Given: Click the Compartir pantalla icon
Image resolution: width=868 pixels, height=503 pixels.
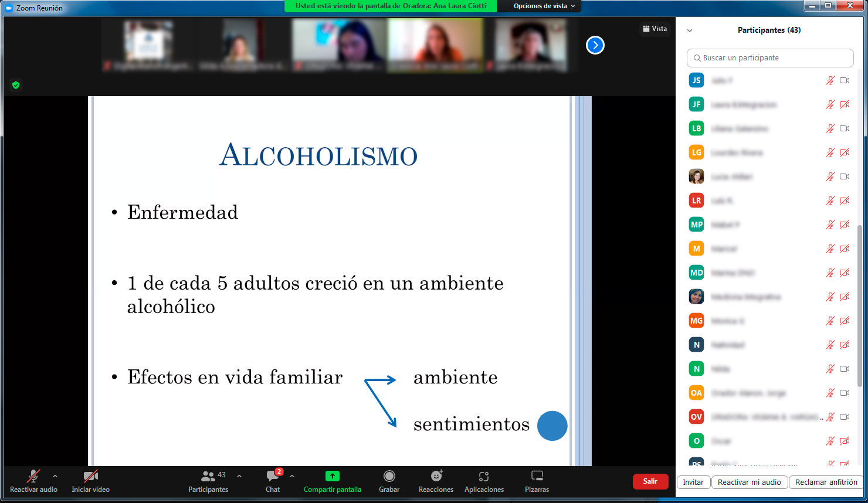Looking at the screenshot, I should (x=332, y=476).
